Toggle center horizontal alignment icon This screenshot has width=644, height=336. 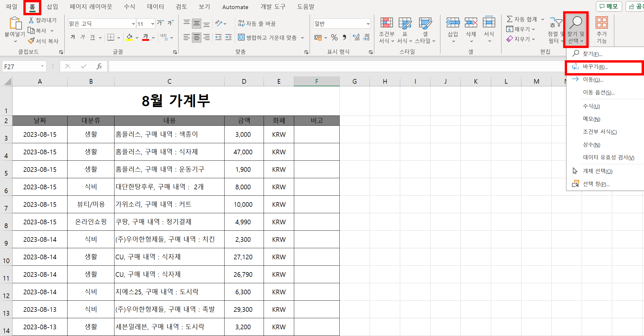[x=197, y=37]
